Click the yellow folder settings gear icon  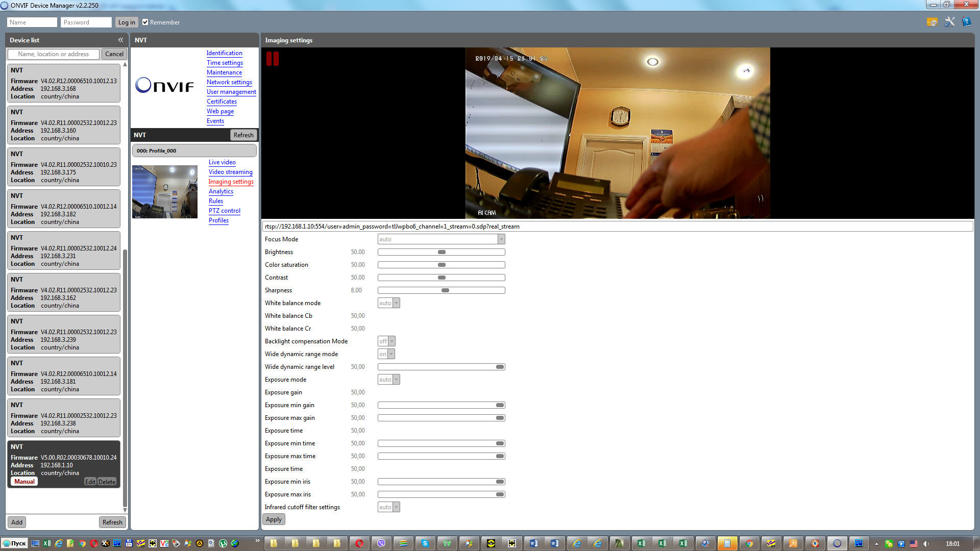(x=932, y=22)
